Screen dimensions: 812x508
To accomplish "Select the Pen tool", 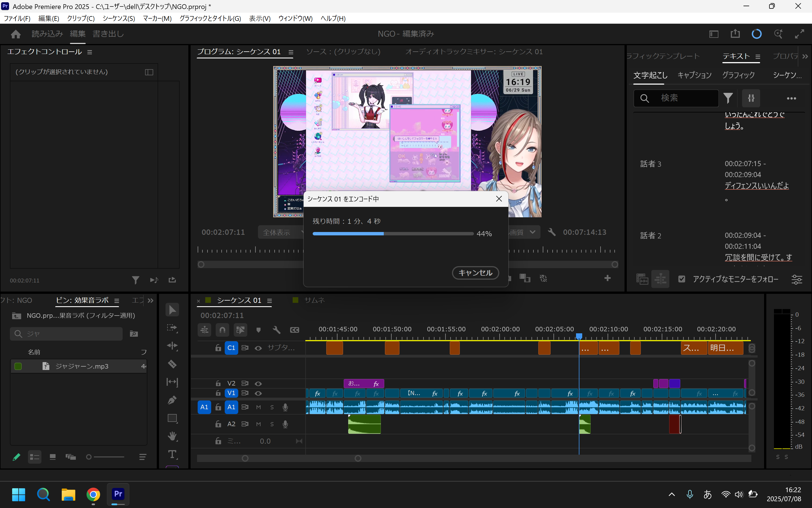I will 172,400.
